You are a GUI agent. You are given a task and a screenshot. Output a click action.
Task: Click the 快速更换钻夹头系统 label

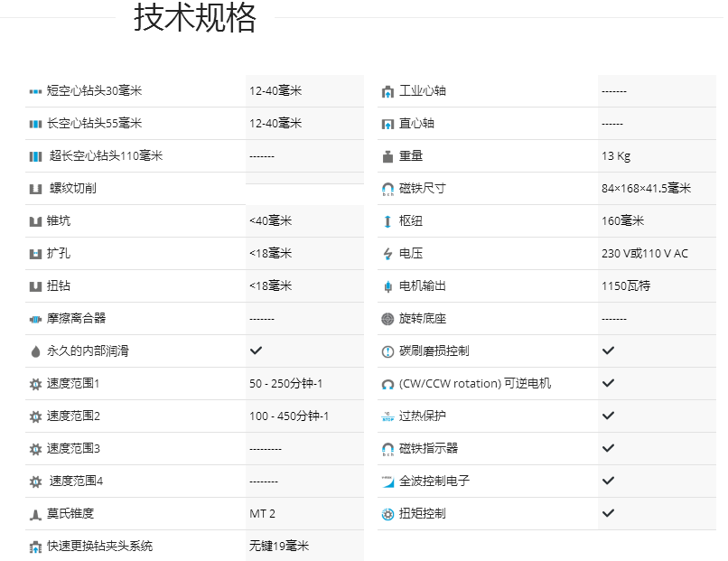[99, 547]
